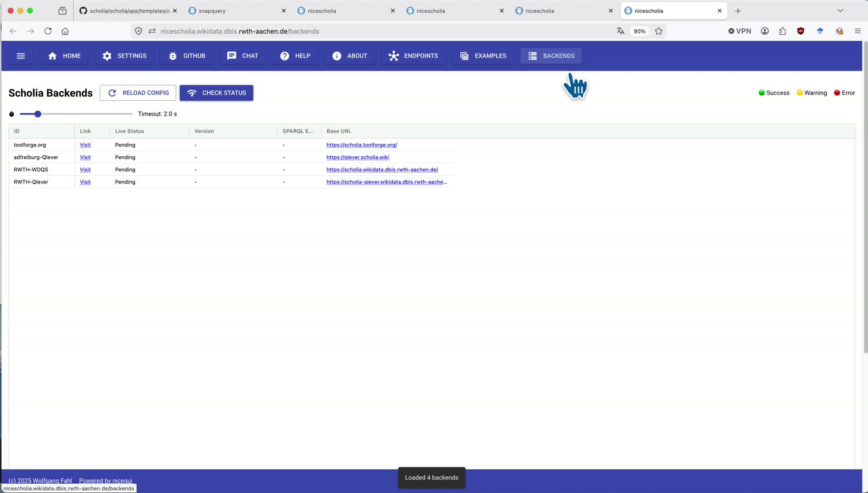Open the qlever.scholia.wiki base URL

[x=358, y=157]
